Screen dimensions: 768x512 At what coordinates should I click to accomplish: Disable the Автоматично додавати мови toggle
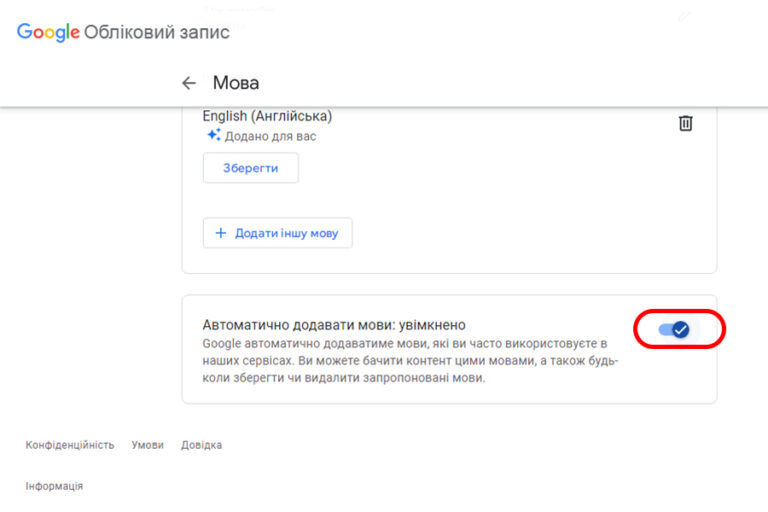pyautogui.click(x=674, y=329)
